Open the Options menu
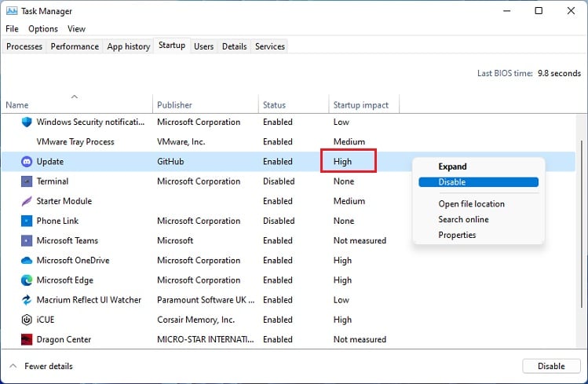This screenshot has height=384, width=588. tap(43, 29)
